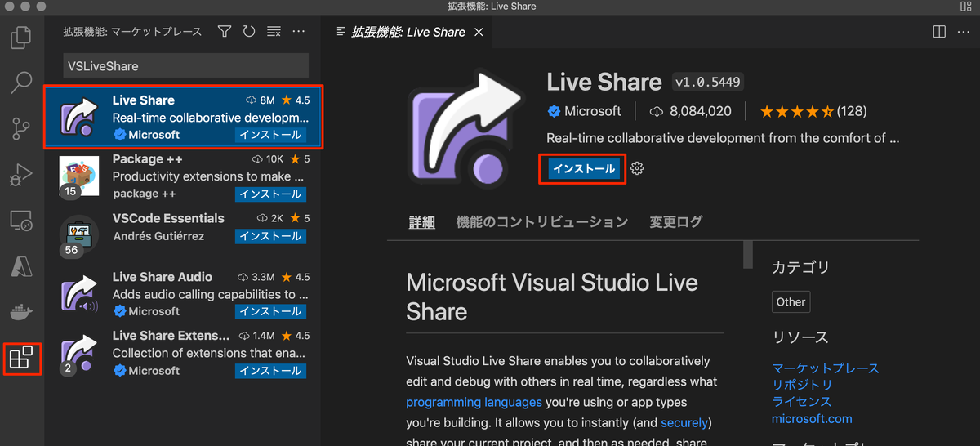Install Live Share from the list row

coord(270,135)
